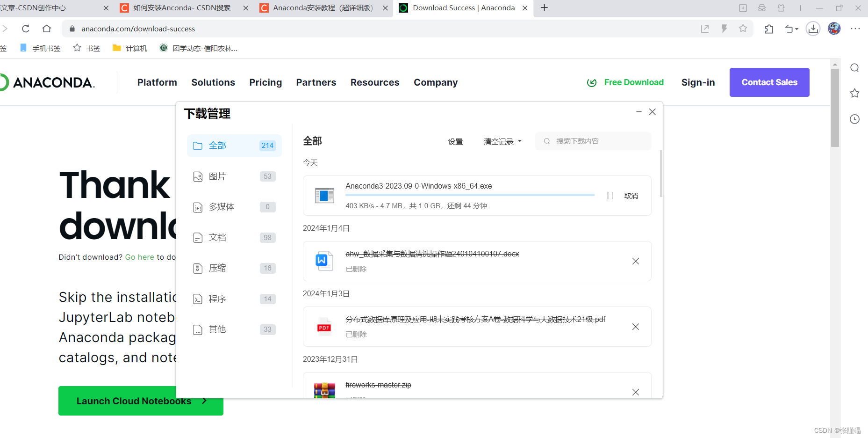
Task: Click the Free Download link
Action: (633, 82)
